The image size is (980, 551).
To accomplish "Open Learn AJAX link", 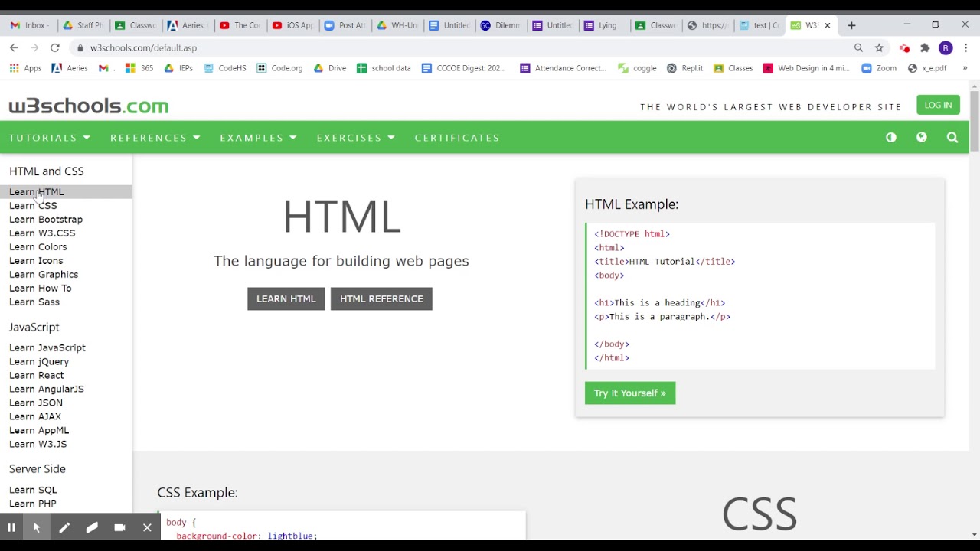I will tap(35, 417).
